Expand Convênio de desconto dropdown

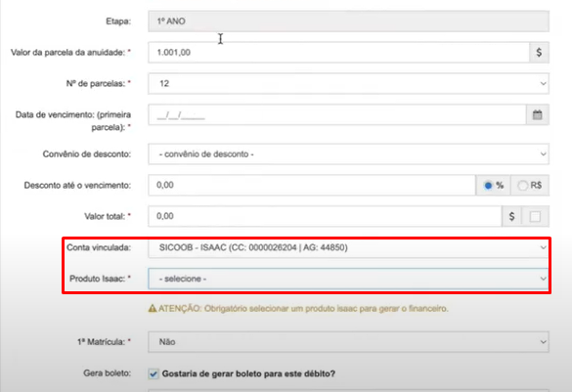pos(348,154)
